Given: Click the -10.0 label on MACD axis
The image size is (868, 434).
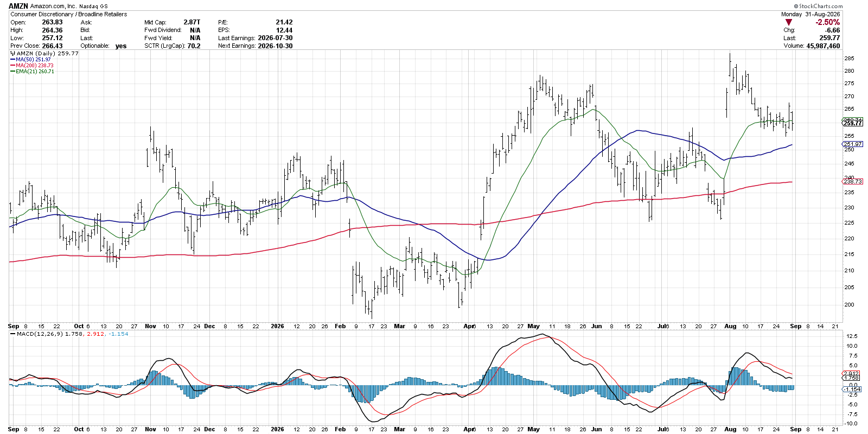Looking at the screenshot, I should click(851, 424).
